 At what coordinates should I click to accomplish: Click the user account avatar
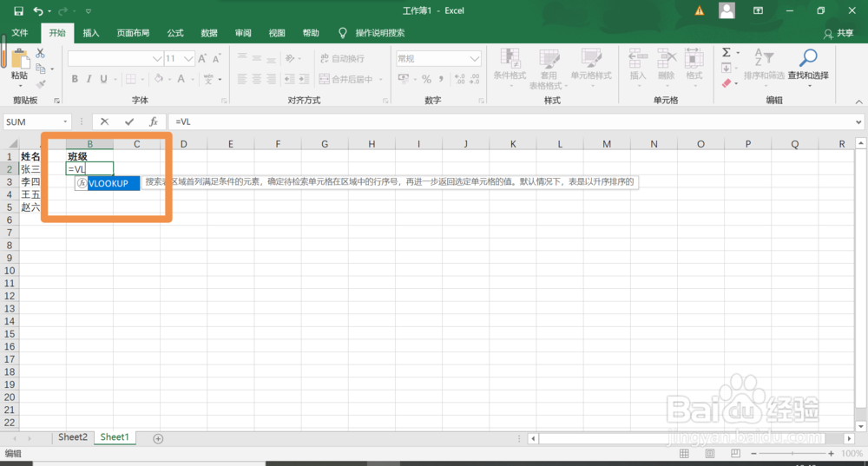click(x=727, y=10)
